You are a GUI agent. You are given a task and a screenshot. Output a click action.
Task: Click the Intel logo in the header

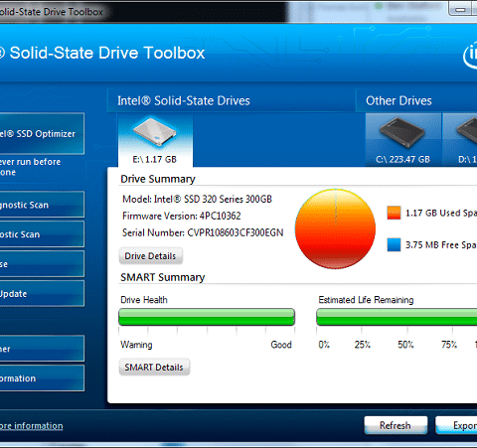click(470, 57)
